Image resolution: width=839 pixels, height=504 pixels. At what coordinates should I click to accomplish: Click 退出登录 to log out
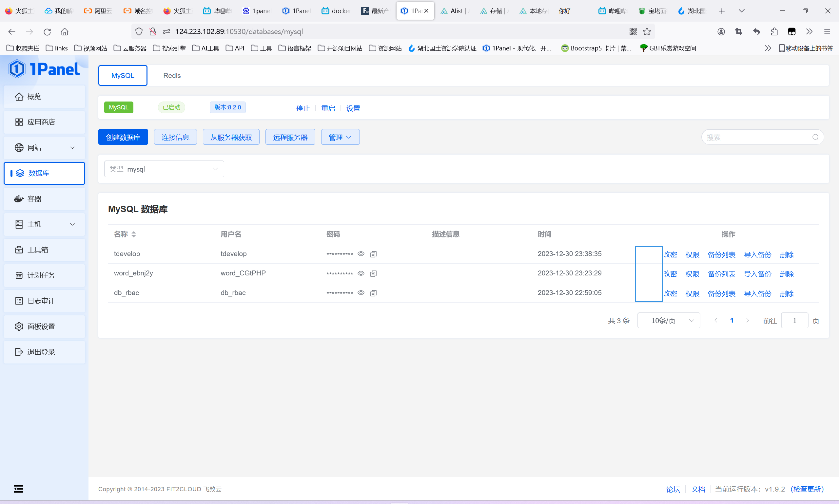pos(44,352)
